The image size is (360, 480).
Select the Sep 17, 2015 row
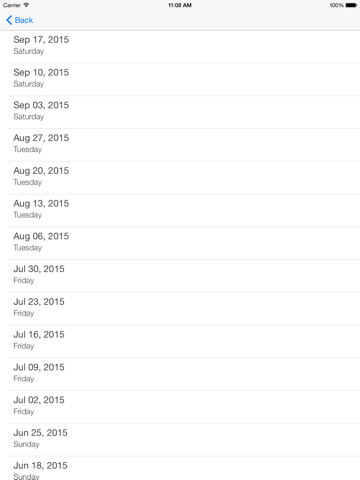[180, 46]
